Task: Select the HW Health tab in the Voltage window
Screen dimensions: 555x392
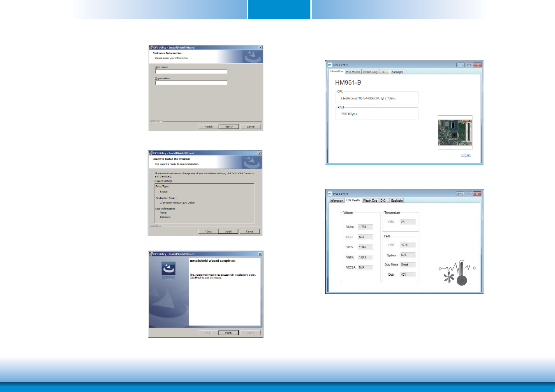Action: (353, 200)
